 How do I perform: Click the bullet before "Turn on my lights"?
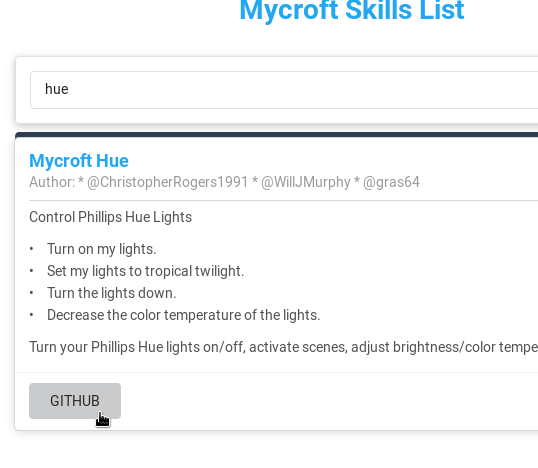(x=32, y=249)
